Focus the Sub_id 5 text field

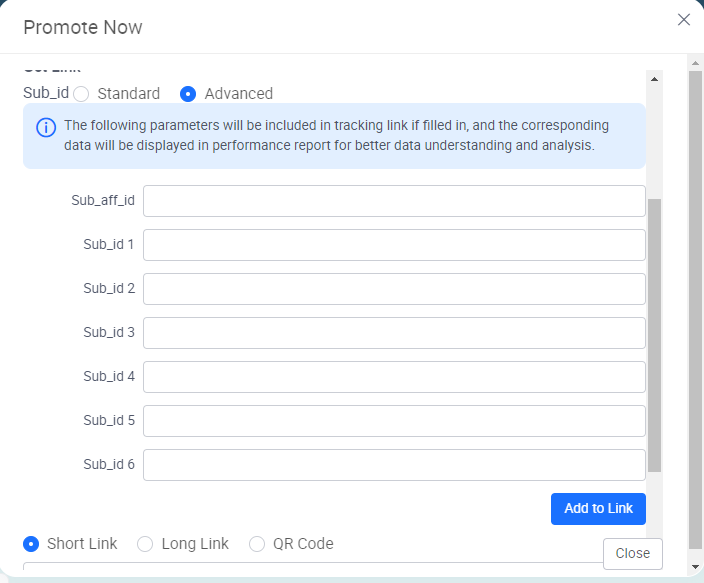pos(394,421)
